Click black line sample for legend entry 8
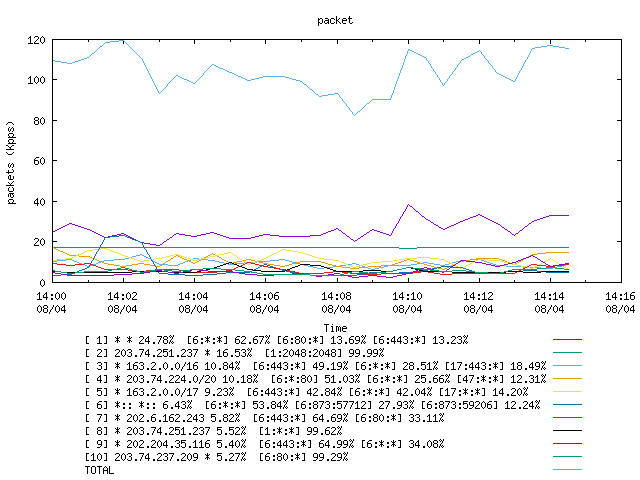 [567, 431]
